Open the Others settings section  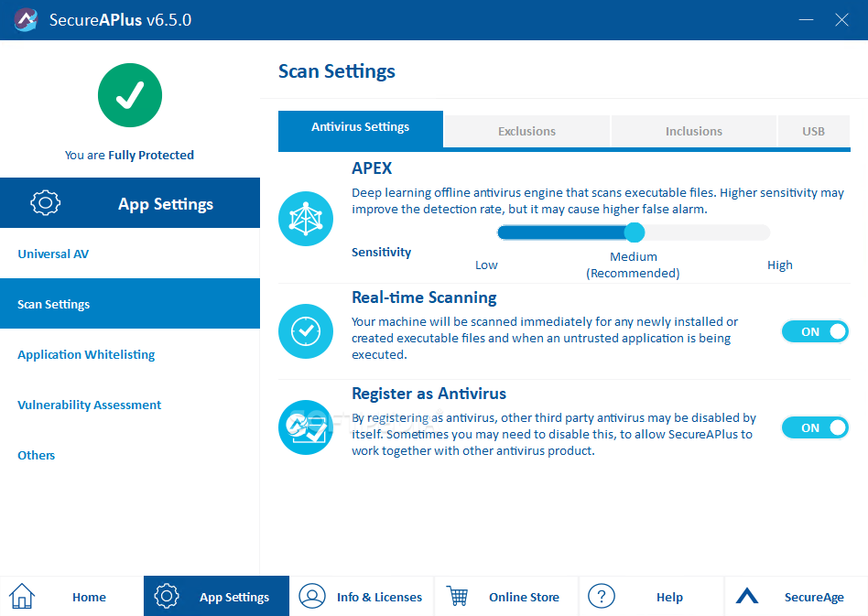point(130,455)
